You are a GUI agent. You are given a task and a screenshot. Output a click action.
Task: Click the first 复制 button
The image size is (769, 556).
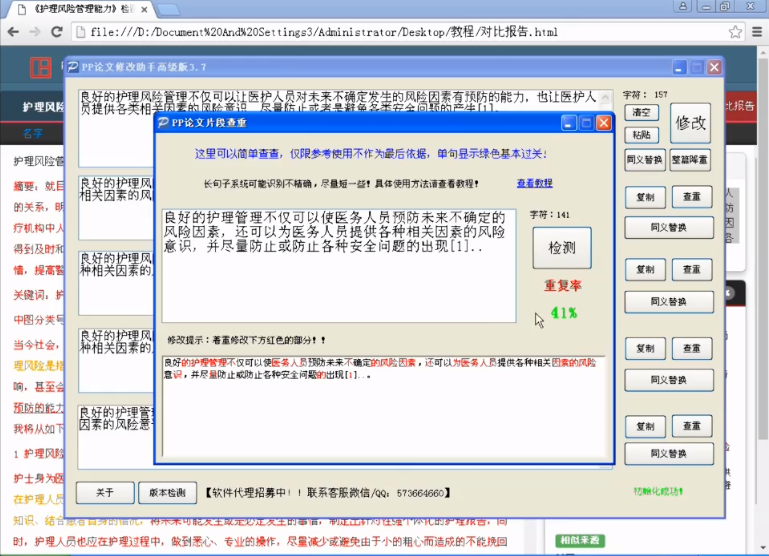tap(645, 197)
